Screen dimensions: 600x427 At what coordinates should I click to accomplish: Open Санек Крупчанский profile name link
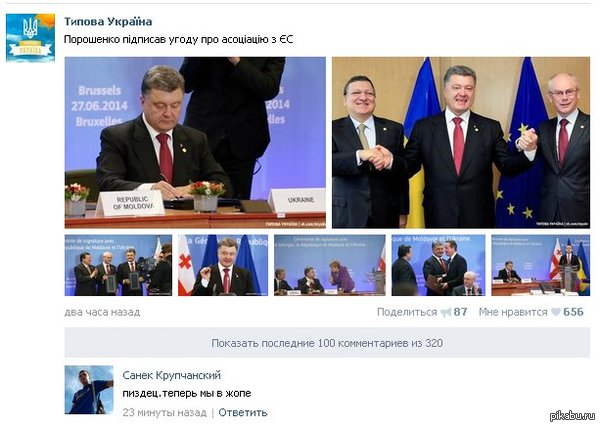click(x=172, y=375)
